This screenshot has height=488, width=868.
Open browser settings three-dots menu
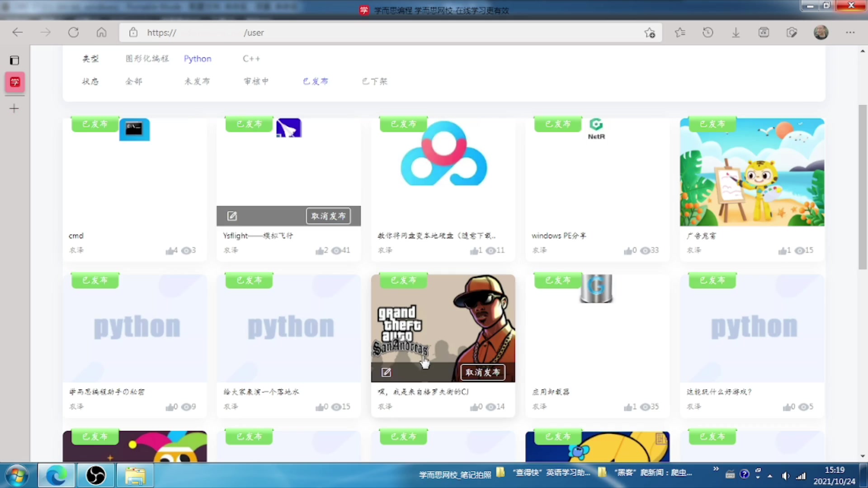(x=850, y=33)
